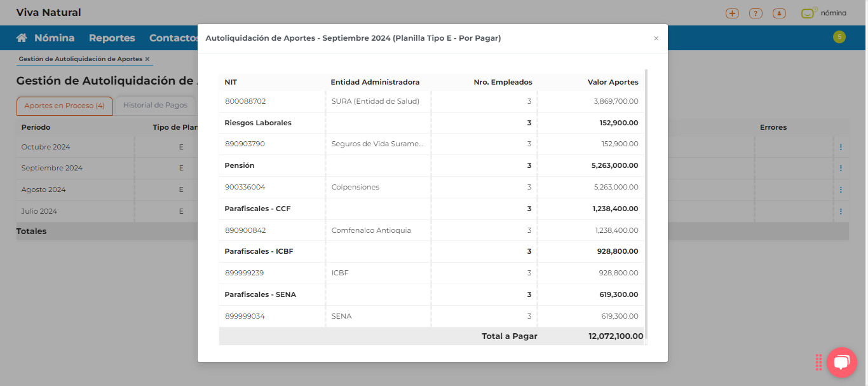The height and width of the screenshot is (386, 868).
Task: Select the Octubre 2024 period row
Action: [x=46, y=147]
